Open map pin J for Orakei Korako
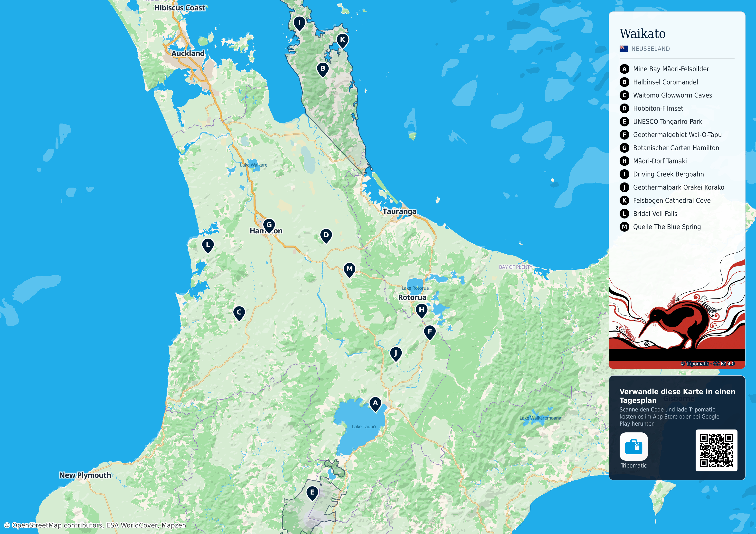Screen dimensions: 756x534 [x=396, y=354]
